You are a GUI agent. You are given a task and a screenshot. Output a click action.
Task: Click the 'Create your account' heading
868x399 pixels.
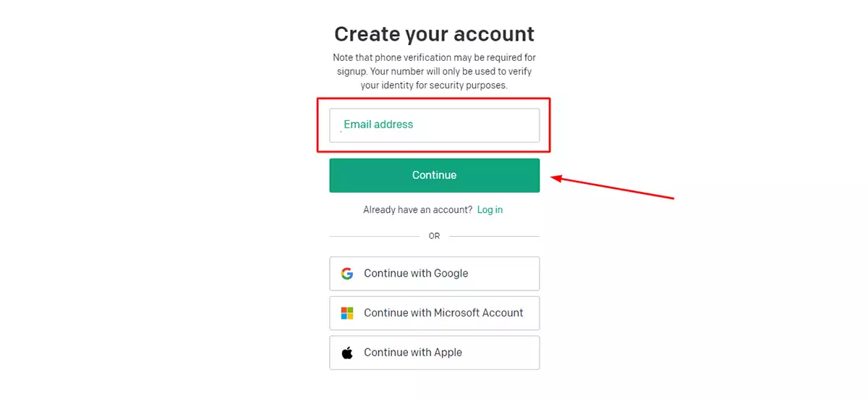(434, 34)
